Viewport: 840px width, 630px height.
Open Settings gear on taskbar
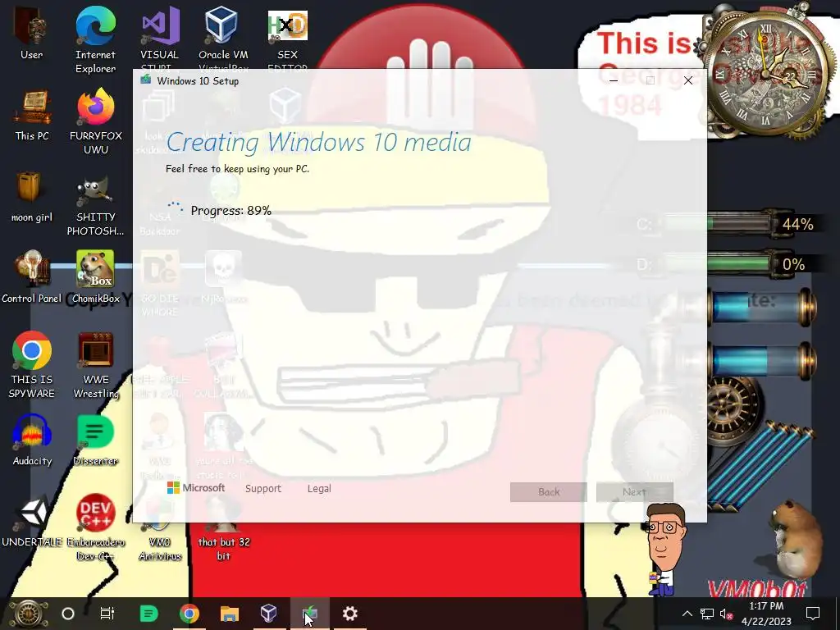point(349,614)
